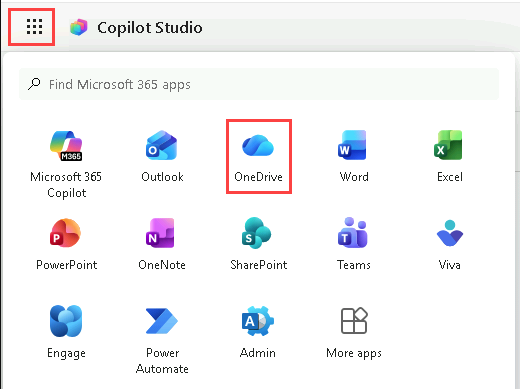
Task: Open the Teams app icon
Action: tap(353, 233)
